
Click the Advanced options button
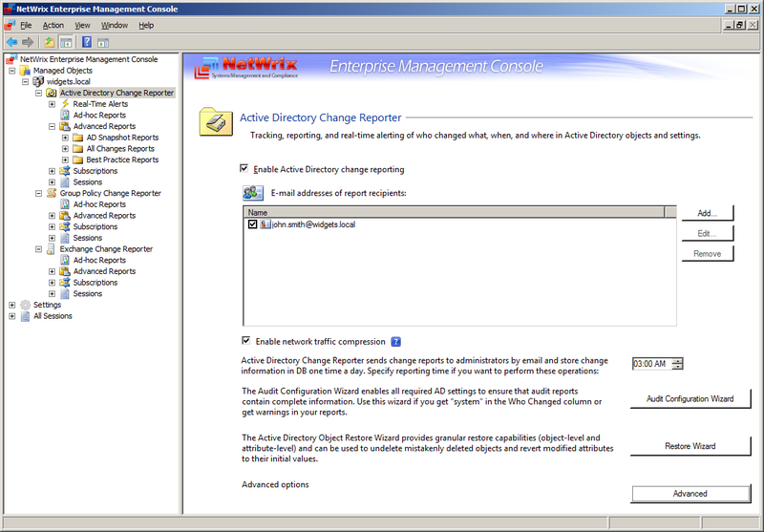coord(690,494)
